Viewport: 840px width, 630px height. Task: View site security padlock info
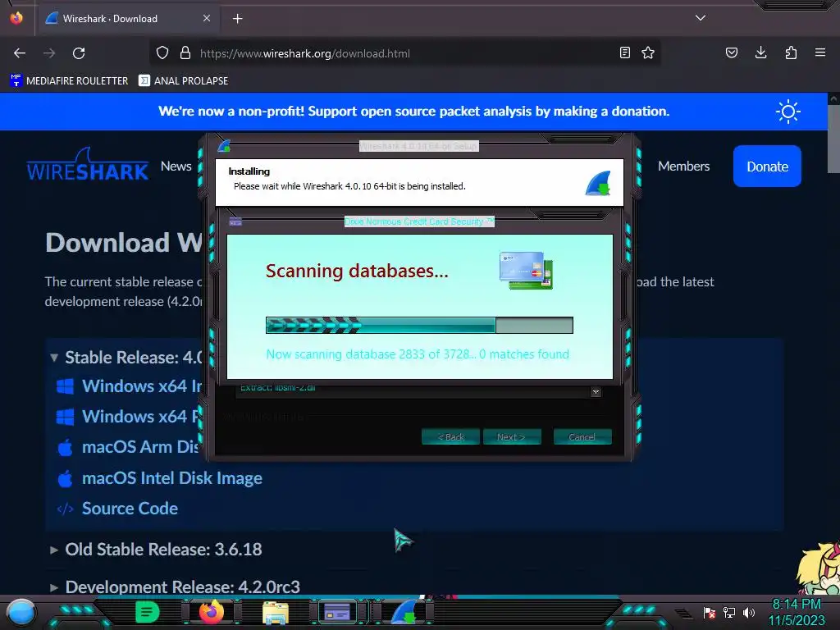pos(185,52)
